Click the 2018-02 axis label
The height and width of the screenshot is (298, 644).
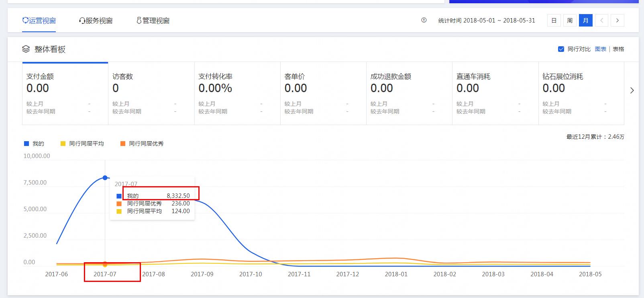coord(445,274)
